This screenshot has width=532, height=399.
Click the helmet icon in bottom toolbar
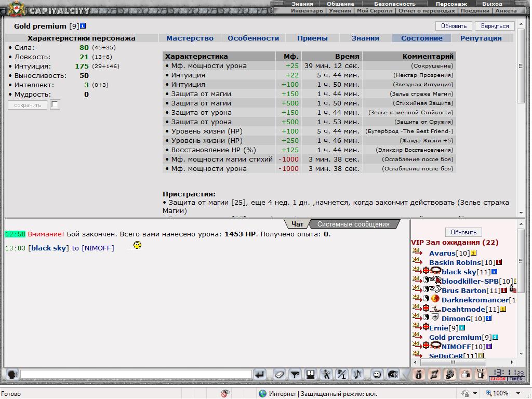point(393,375)
